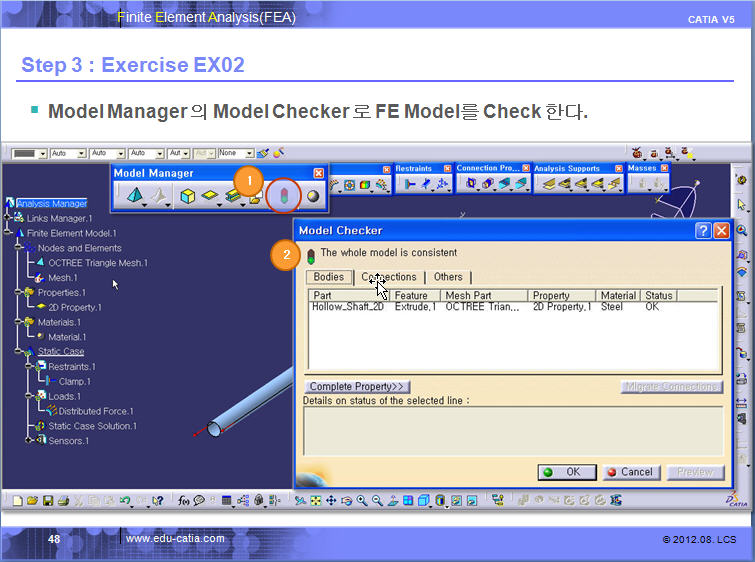Click the 3D Property cube icon
The image size is (755, 562).
point(187,196)
